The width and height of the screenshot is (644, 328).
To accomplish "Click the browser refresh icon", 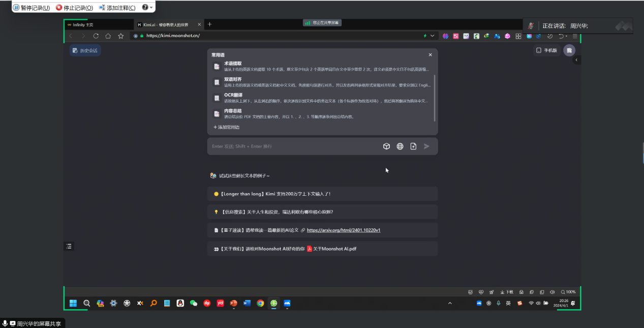I will 96,36.
